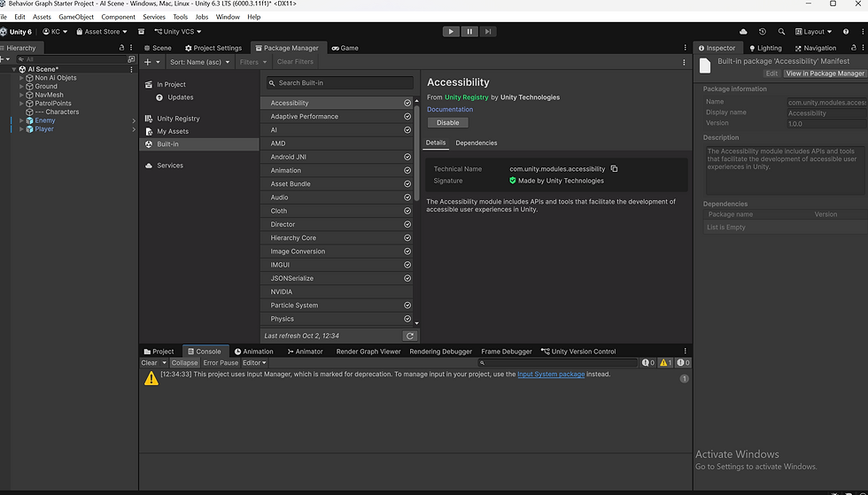Click the Disable button for Accessibility
868x495 pixels.
(448, 123)
